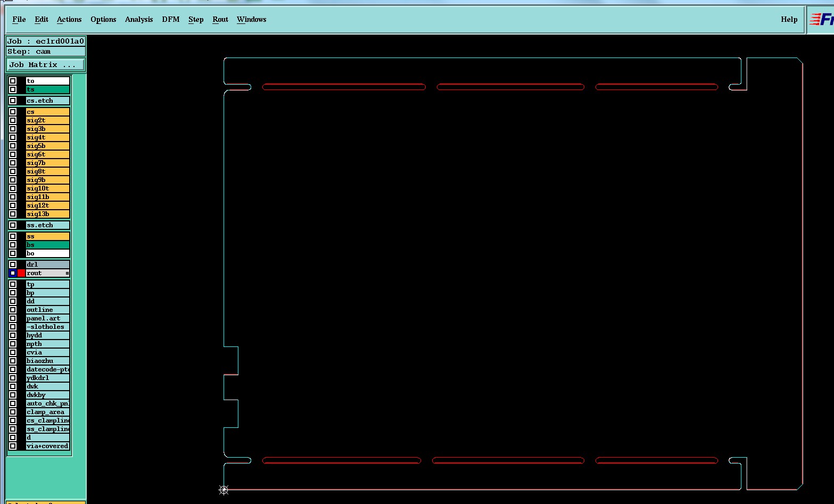Toggle the npth layer checkbox

tap(13, 344)
